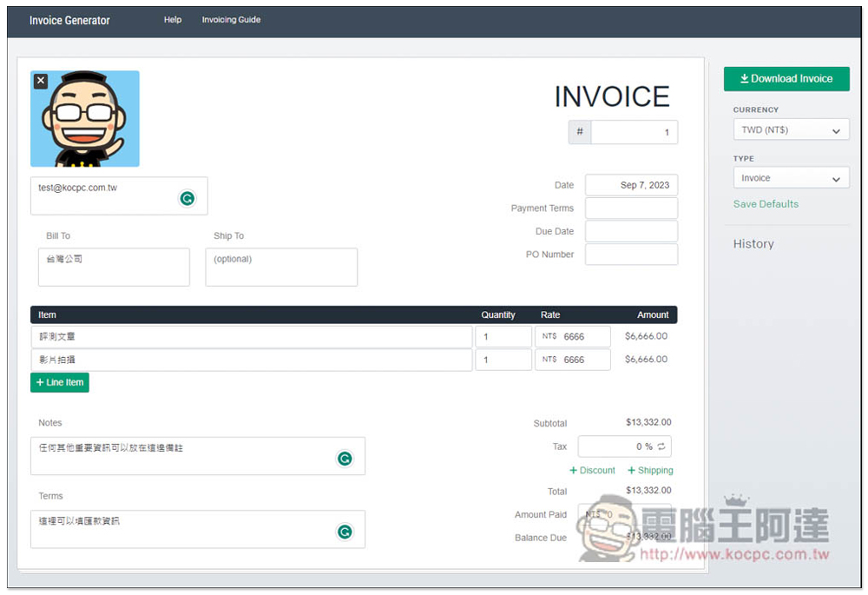This screenshot has width=868, height=595.
Task: Click the Ship To optional box
Action: click(x=281, y=267)
